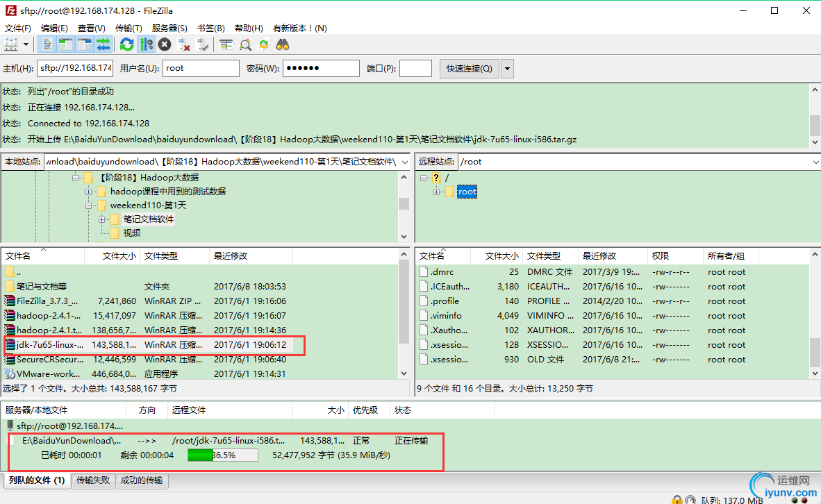Open the Site Manager icon

(11, 45)
